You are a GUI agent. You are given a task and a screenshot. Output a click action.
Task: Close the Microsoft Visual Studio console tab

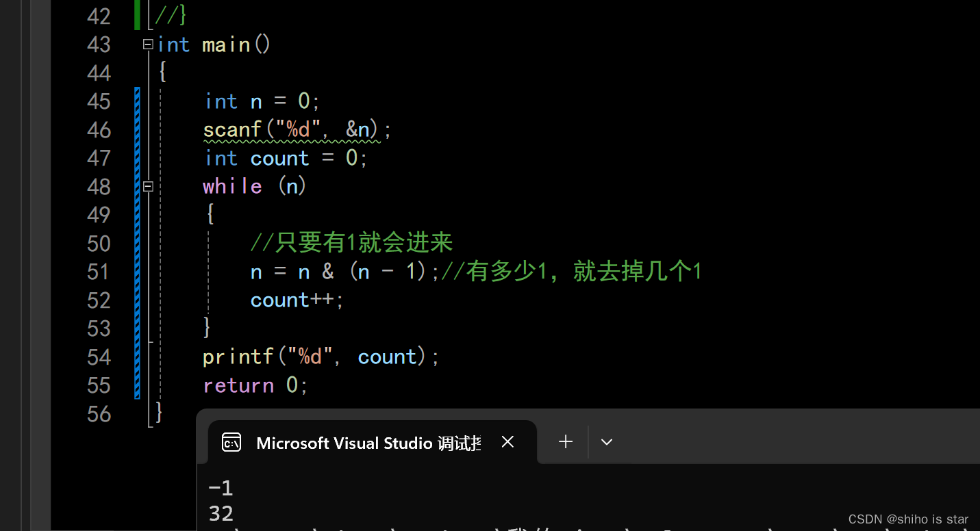click(507, 442)
